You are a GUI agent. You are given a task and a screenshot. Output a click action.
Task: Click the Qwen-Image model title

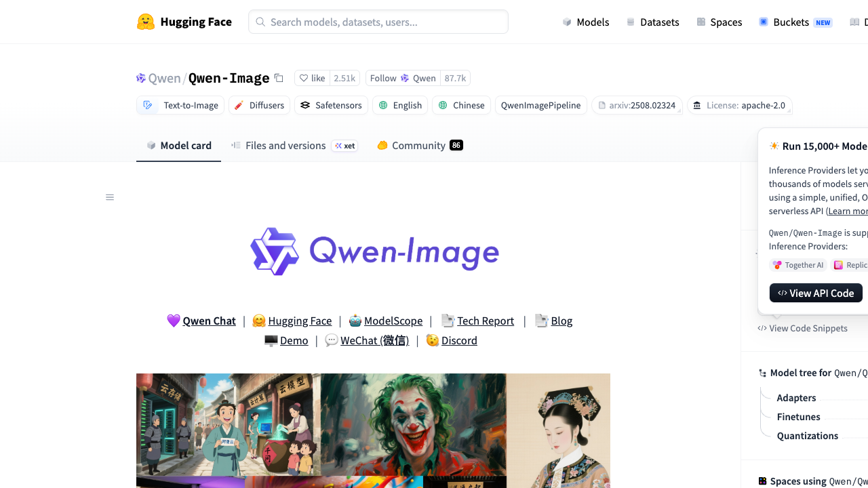point(229,78)
